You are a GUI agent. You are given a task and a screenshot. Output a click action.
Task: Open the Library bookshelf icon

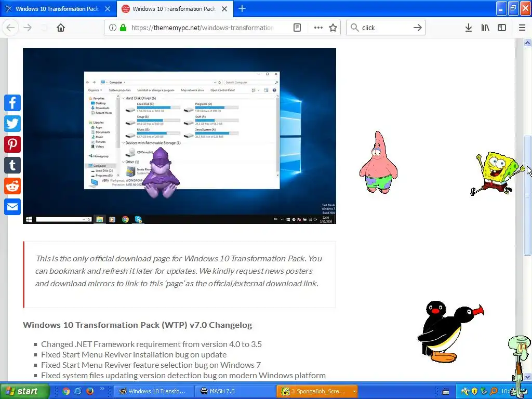[x=485, y=28]
